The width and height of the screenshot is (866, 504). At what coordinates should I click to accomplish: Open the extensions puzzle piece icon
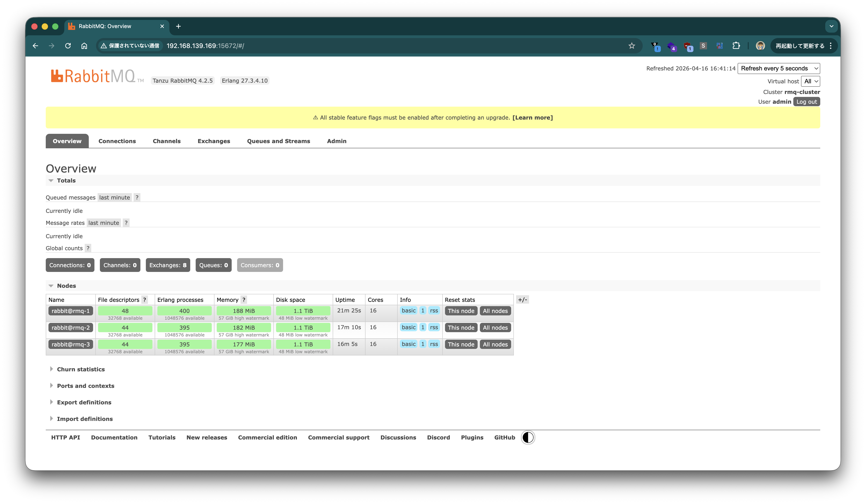[736, 46]
